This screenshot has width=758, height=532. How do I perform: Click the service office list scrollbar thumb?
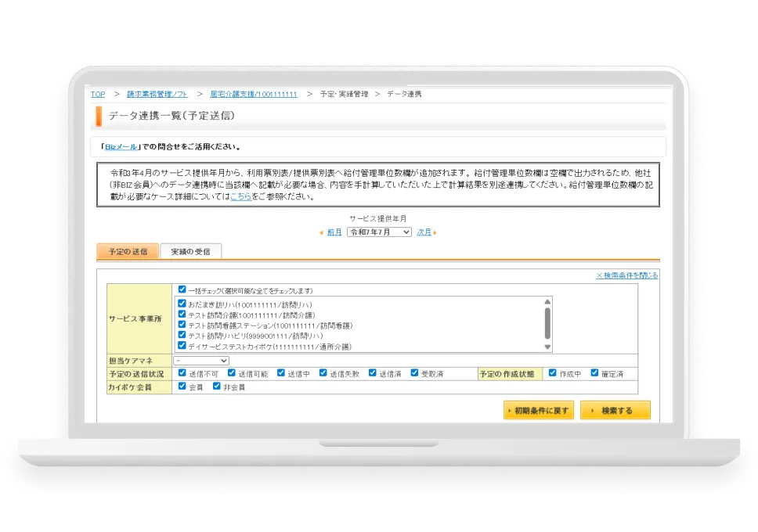coord(547,322)
